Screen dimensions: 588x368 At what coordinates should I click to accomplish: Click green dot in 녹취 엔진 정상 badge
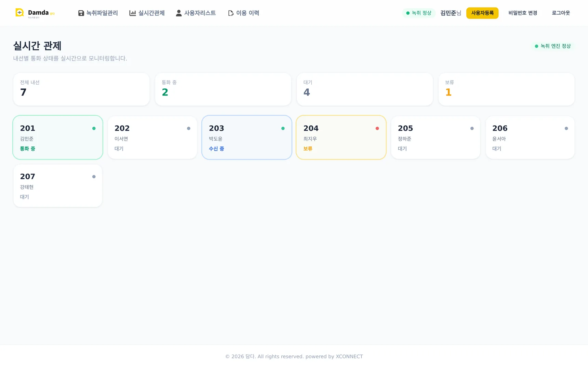536,46
